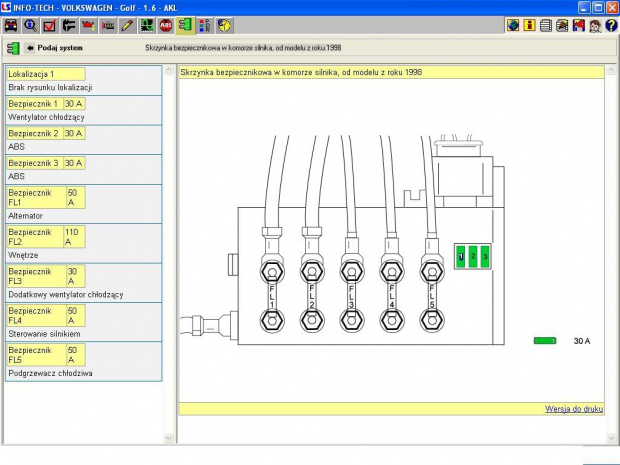Click the FL4 fusible link in diagram
The image size is (620, 465).
pos(392,296)
